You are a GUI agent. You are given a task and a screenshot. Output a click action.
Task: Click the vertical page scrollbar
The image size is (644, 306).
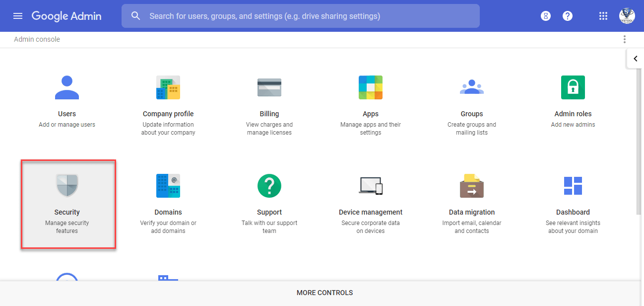(x=640, y=142)
